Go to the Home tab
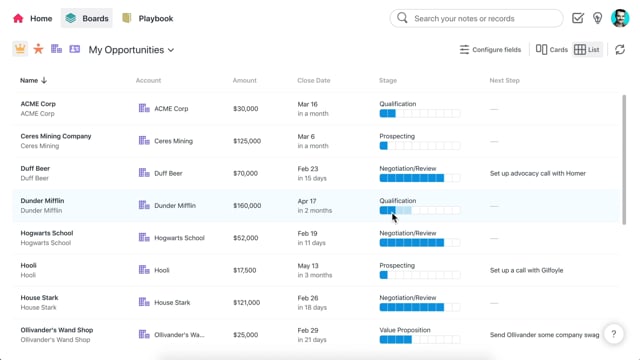 (33, 18)
